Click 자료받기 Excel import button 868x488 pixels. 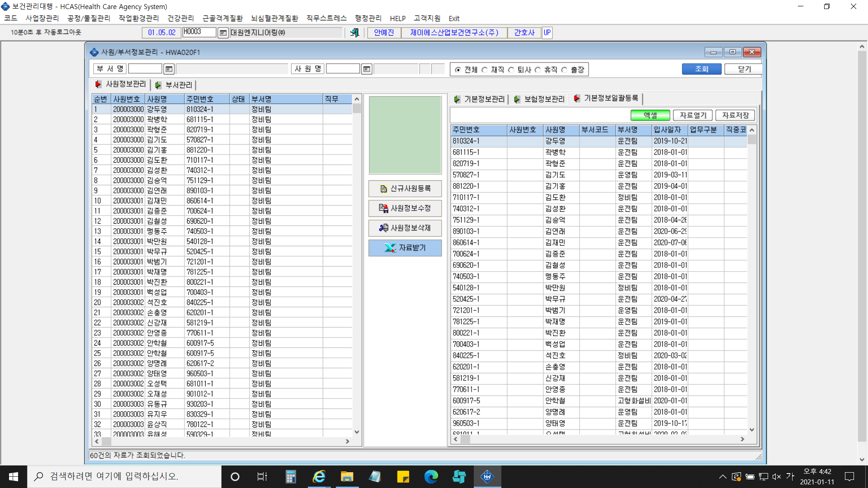coord(405,248)
